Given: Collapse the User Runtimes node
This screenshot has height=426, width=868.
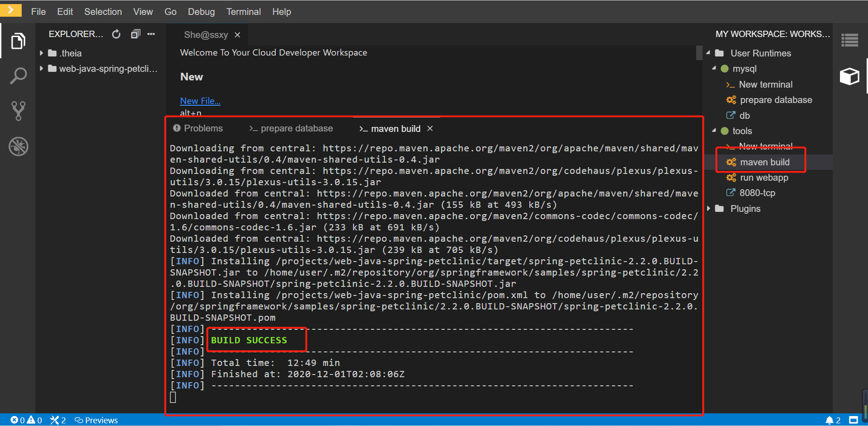Looking at the screenshot, I should [708, 53].
